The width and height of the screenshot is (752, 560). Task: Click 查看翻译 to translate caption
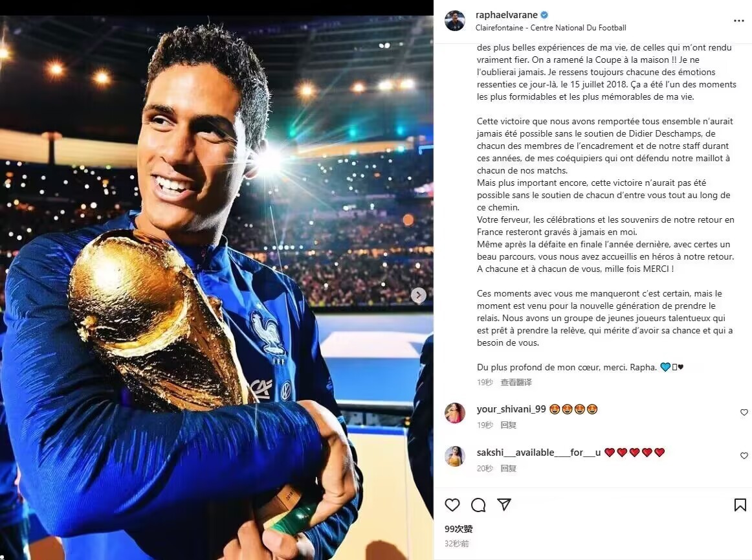pos(516,383)
